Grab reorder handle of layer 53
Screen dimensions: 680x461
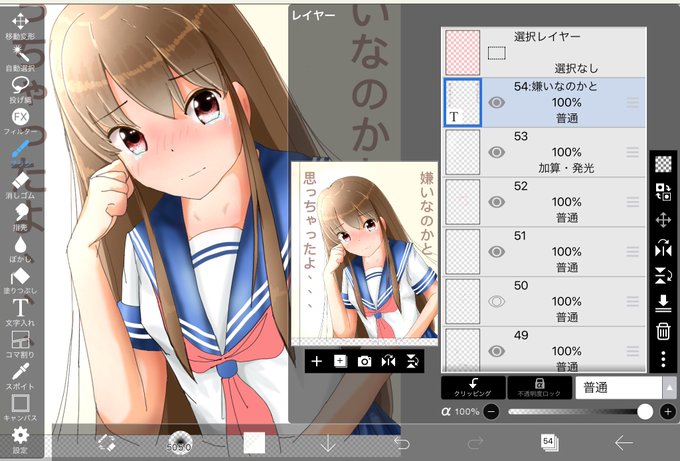[633, 152]
